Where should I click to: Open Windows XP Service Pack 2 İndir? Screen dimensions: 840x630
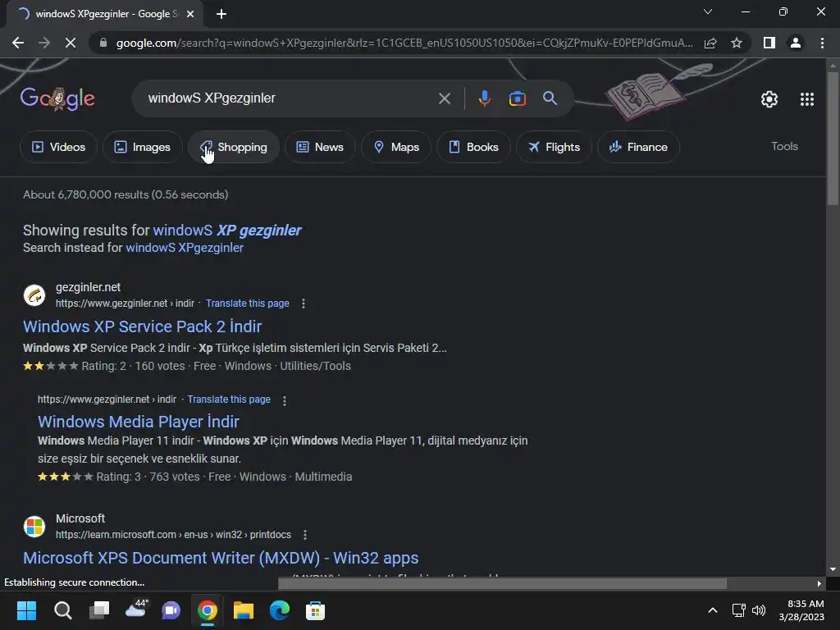pos(143,326)
